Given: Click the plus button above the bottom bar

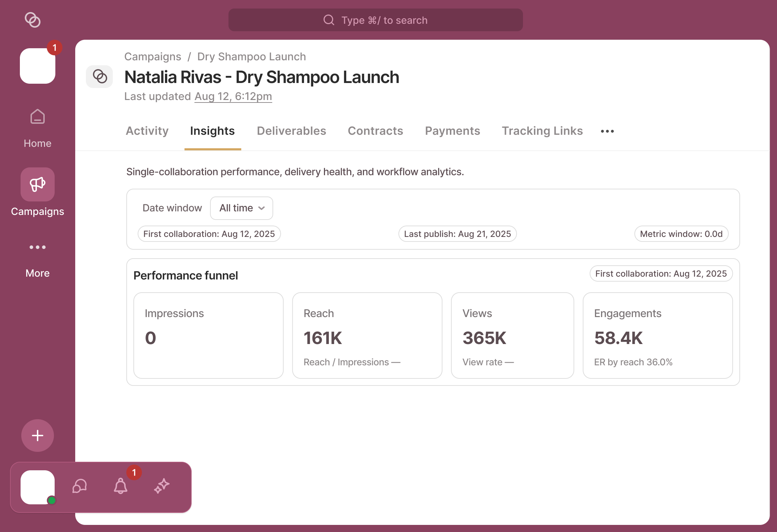Looking at the screenshot, I should (x=37, y=436).
